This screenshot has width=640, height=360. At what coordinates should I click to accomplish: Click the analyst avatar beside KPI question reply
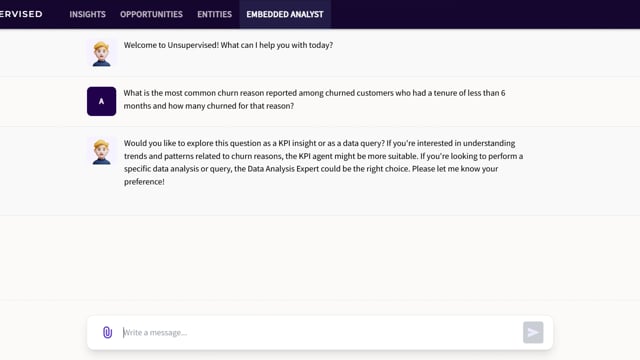(x=101, y=151)
